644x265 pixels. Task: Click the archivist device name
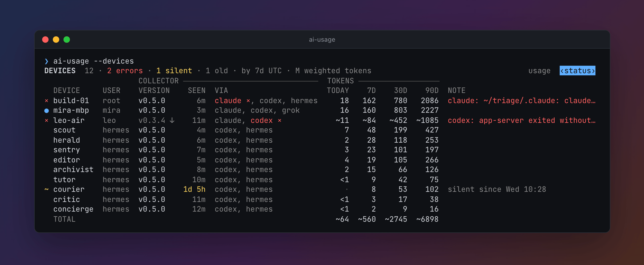(73, 170)
